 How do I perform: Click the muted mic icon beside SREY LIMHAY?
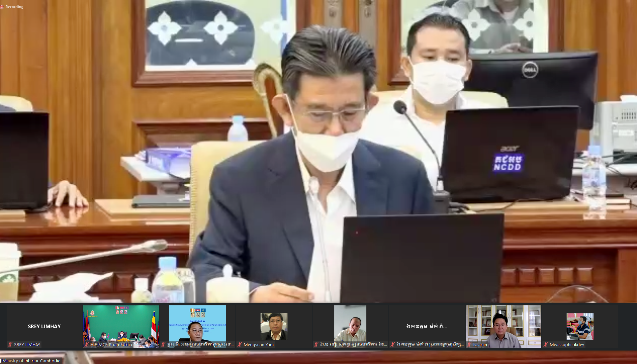tap(10, 344)
